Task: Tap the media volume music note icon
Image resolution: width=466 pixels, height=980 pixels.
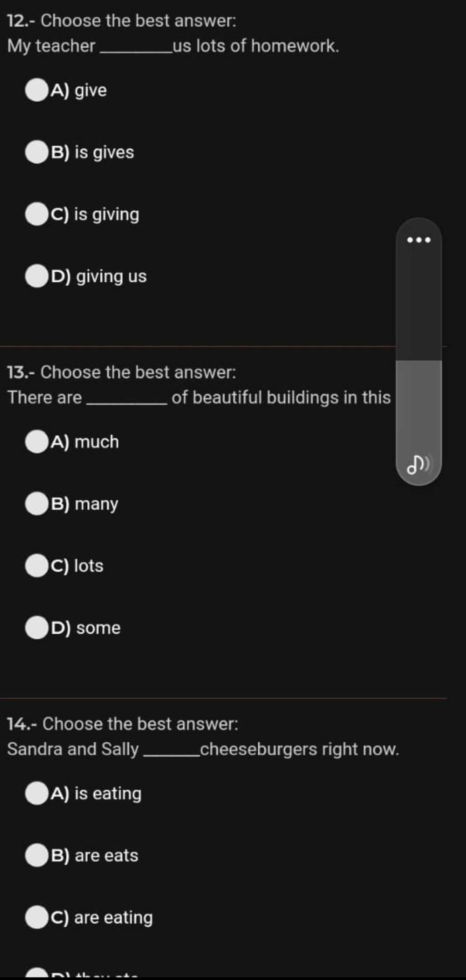Action: [x=419, y=465]
